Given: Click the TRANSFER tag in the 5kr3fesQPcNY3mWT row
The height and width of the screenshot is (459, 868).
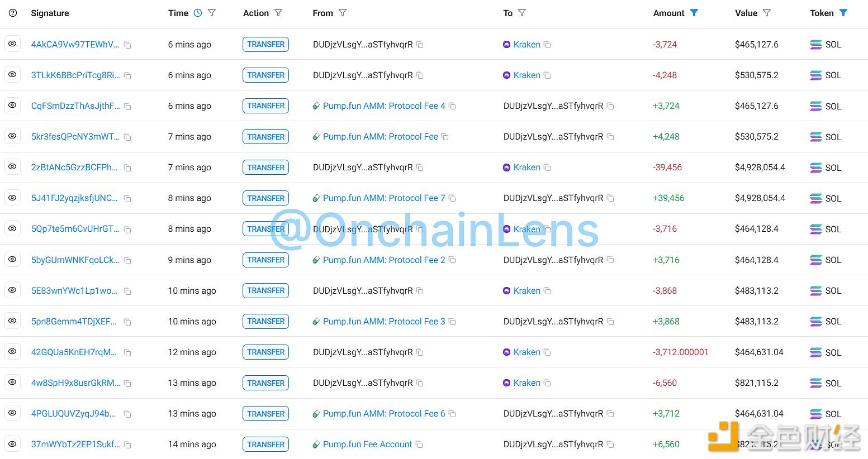Looking at the screenshot, I should click(x=265, y=137).
